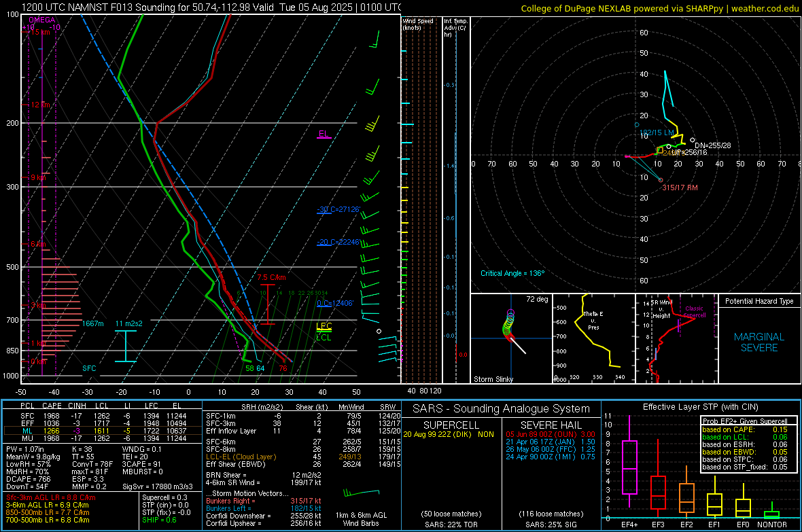Click the 11 m2s2 helicity label
Viewport: 802px width, 532px height.
click(129, 324)
